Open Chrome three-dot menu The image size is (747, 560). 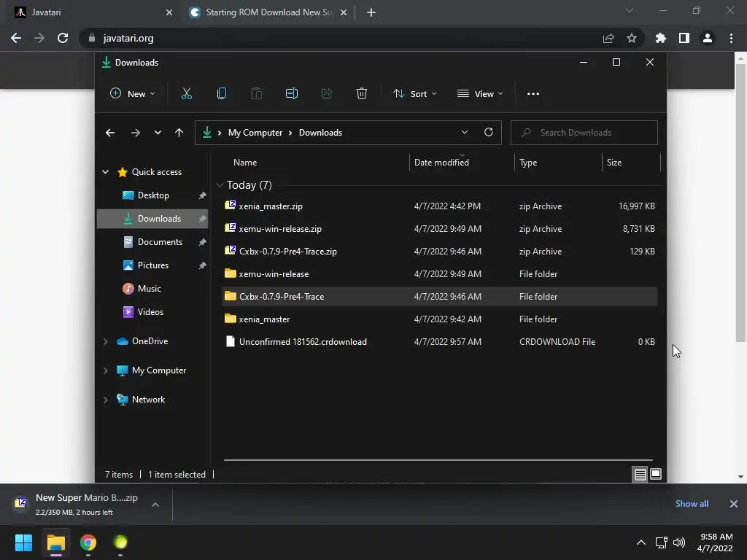coord(731,38)
